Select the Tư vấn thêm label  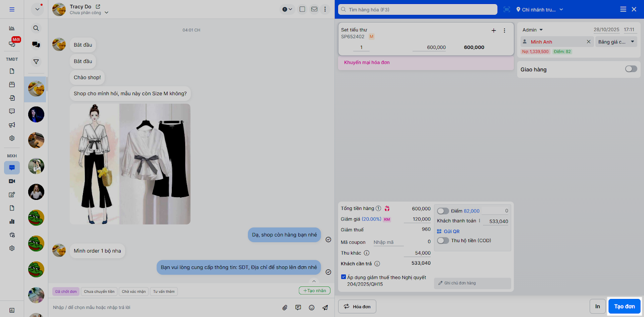pyautogui.click(x=164, y=292)
